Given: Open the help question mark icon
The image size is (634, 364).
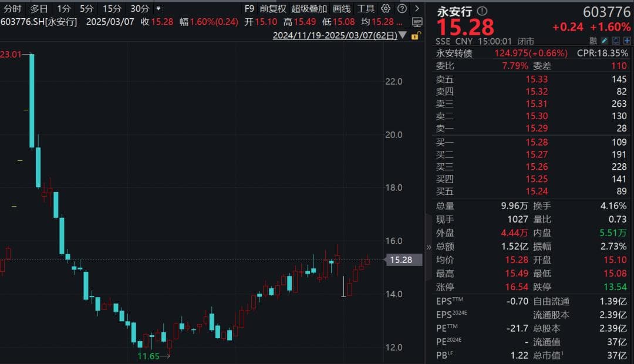Looking at the screenshot, I should tap(402, 8).
